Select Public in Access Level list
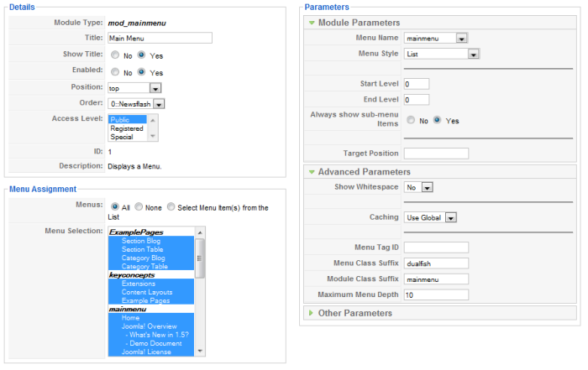This screenshot has width=588, height=370. pyautogui.click(x=128, y=119)
